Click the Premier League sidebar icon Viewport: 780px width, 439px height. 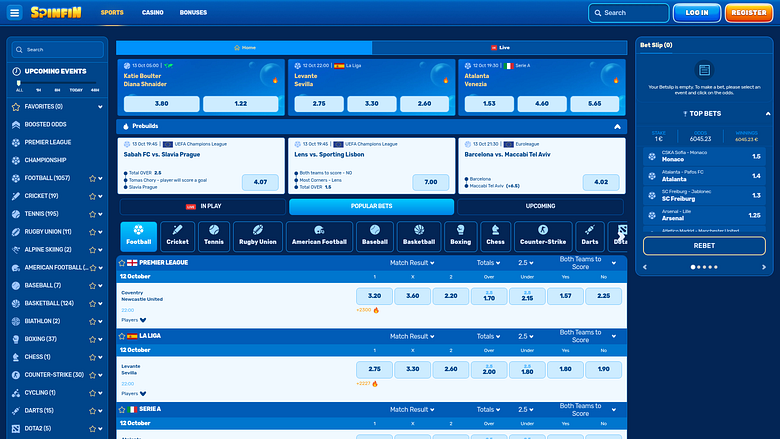pos(16,142)
